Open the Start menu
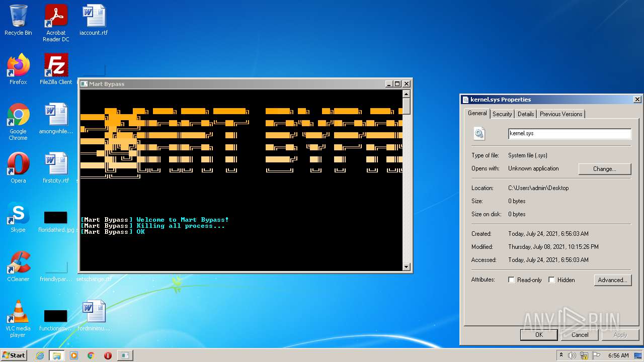This screenshot has height=362, width=644. pos(14,355)
